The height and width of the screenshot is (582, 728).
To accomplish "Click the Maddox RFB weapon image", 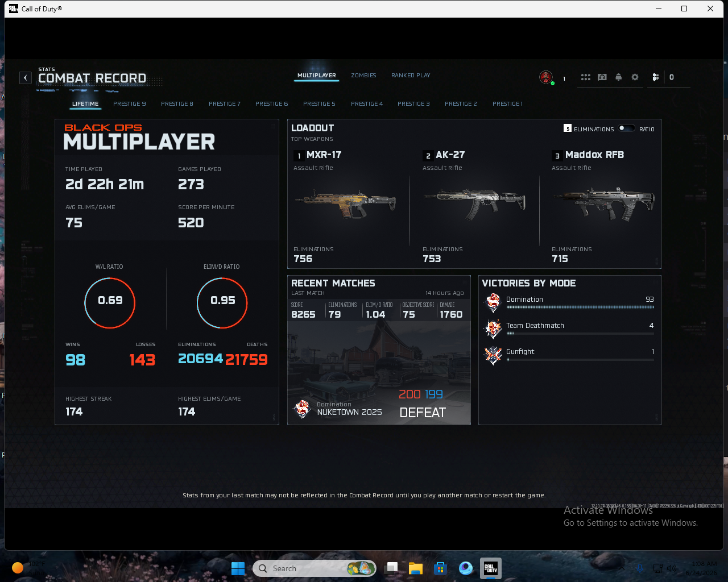I will tap(603, 204).
